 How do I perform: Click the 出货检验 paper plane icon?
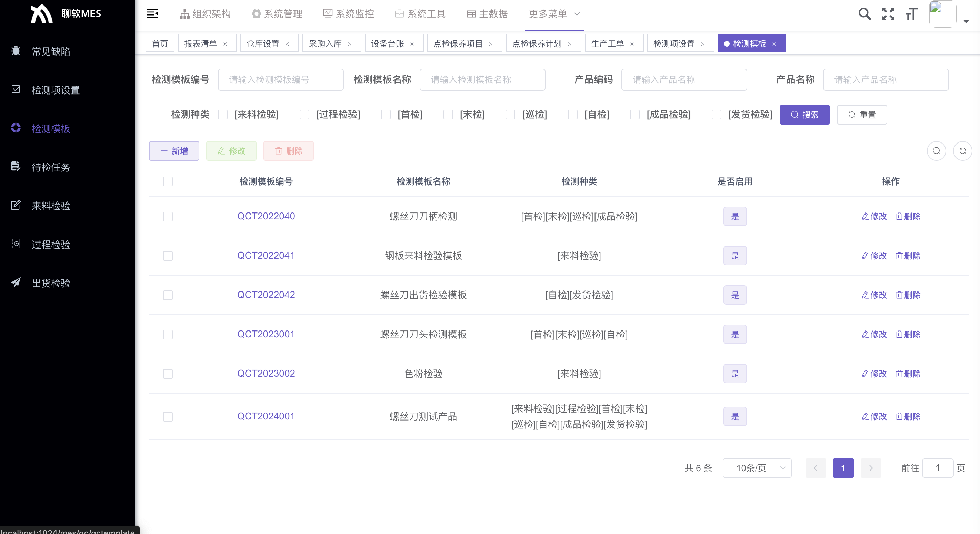pos(16,283)
